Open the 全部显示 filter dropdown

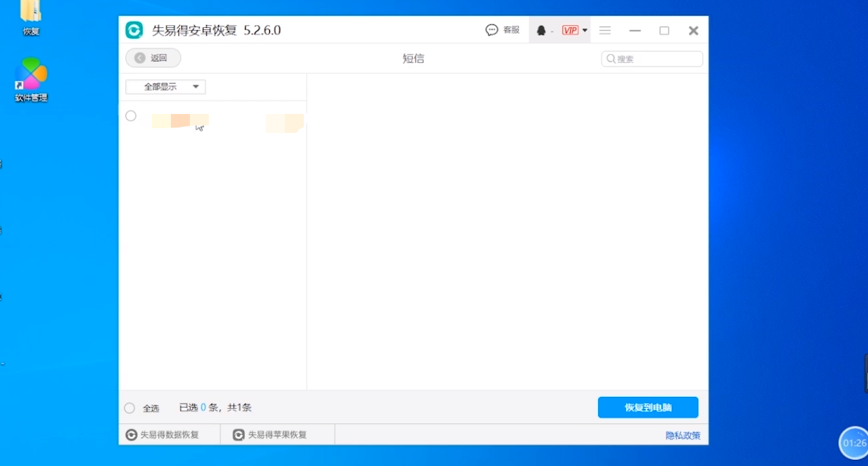point(165,87)
